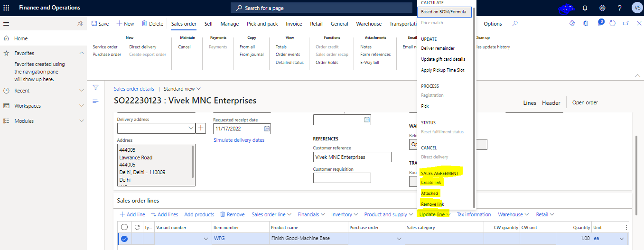
Task: Click the Customer reference input field
Action: tap(352, 157)
